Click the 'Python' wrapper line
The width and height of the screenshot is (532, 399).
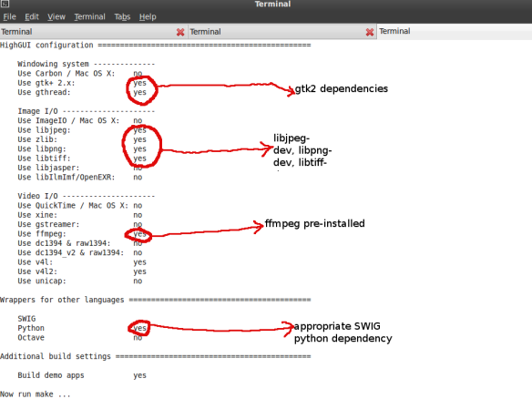(x=82, y=328)
